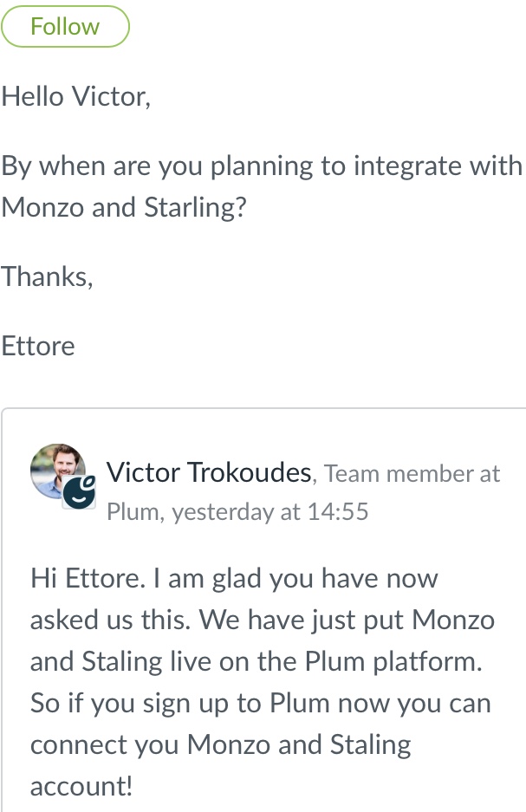Click the "Hi Ettore. I am glad" line
This screenshot has width=526, height=812.
[234, 578]
